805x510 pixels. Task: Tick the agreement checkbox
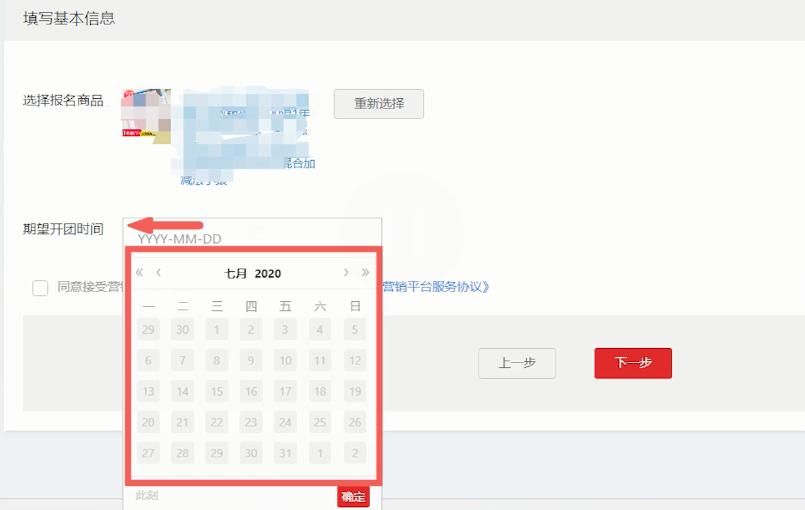pyautogui.click(x=40, y=288)
